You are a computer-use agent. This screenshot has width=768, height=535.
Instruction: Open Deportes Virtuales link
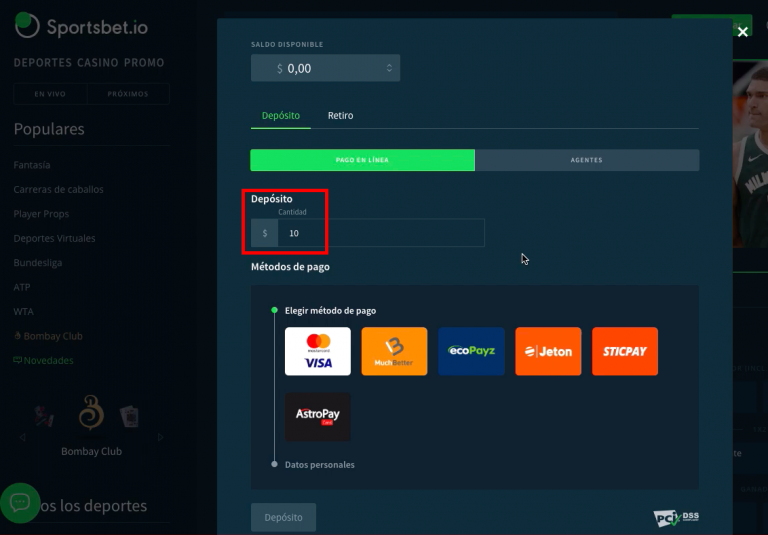54,239
